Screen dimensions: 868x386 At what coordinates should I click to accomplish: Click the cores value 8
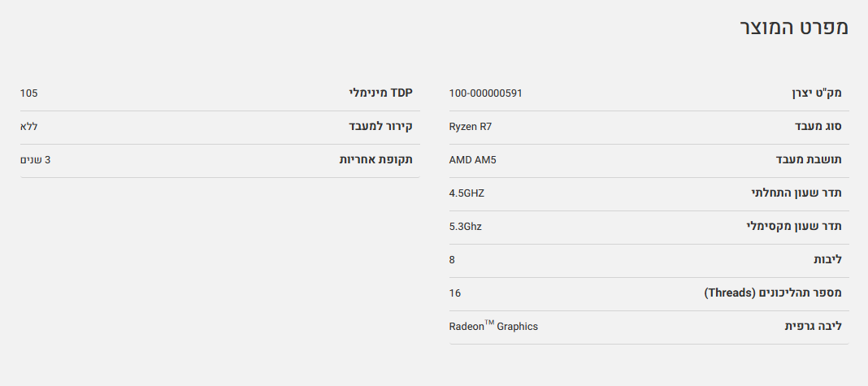click(453, 260)
